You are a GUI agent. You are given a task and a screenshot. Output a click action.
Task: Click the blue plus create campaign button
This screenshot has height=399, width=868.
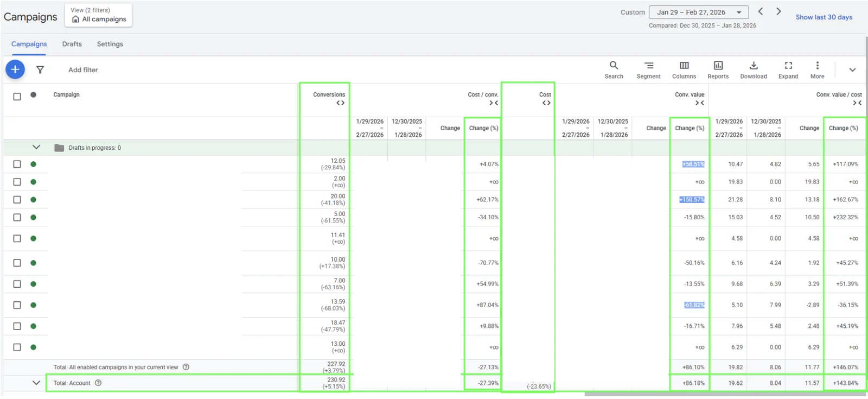15,69
